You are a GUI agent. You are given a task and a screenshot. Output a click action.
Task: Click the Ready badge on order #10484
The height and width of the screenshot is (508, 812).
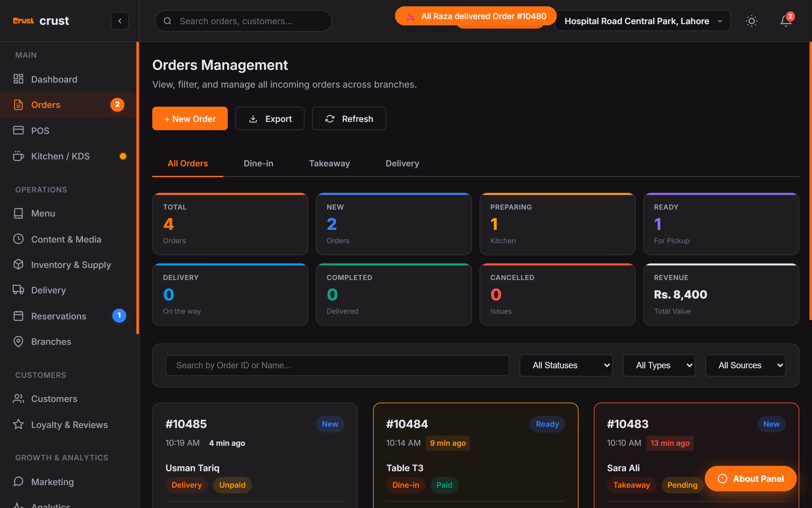(x=547, y=424)
